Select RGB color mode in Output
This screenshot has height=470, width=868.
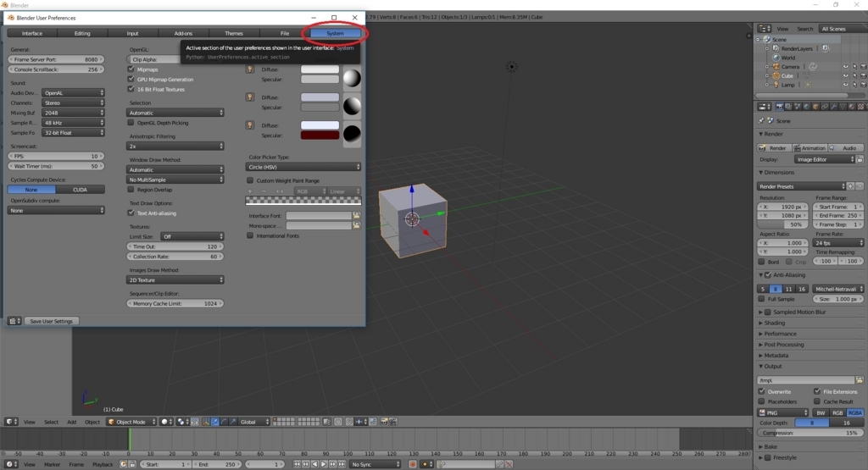[x=837, y=412]
